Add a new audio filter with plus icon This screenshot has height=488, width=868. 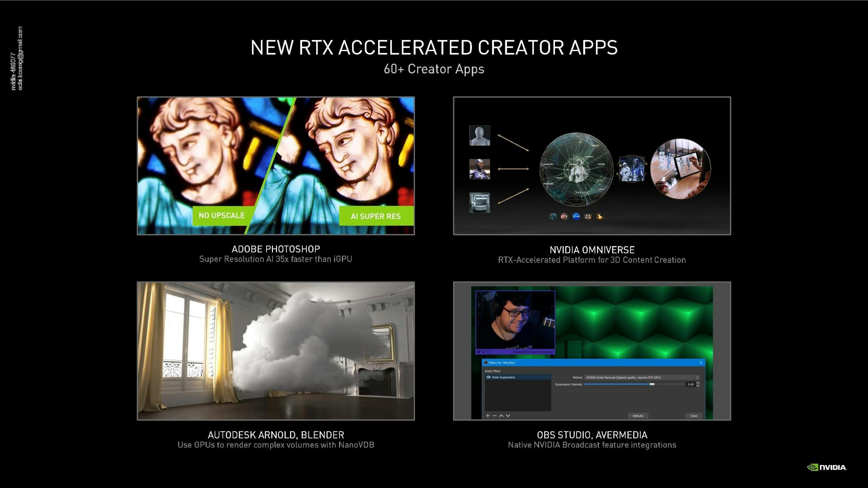tap(488, 415)
